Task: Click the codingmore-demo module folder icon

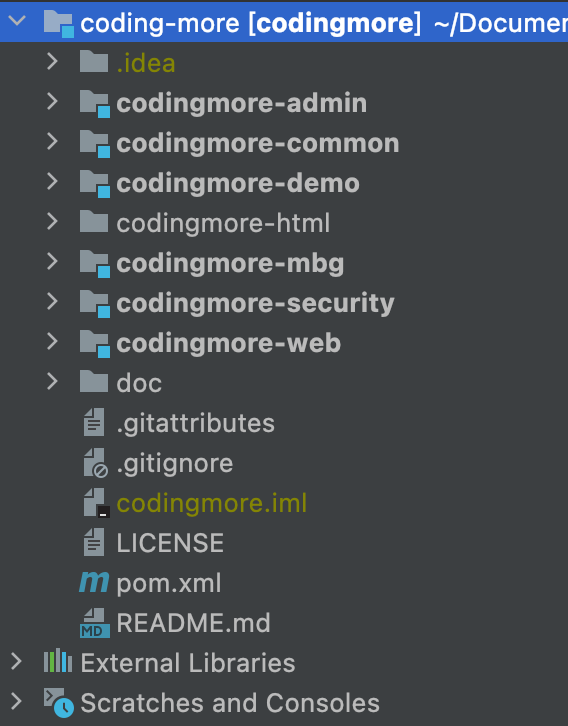Action: pos(95,184)
